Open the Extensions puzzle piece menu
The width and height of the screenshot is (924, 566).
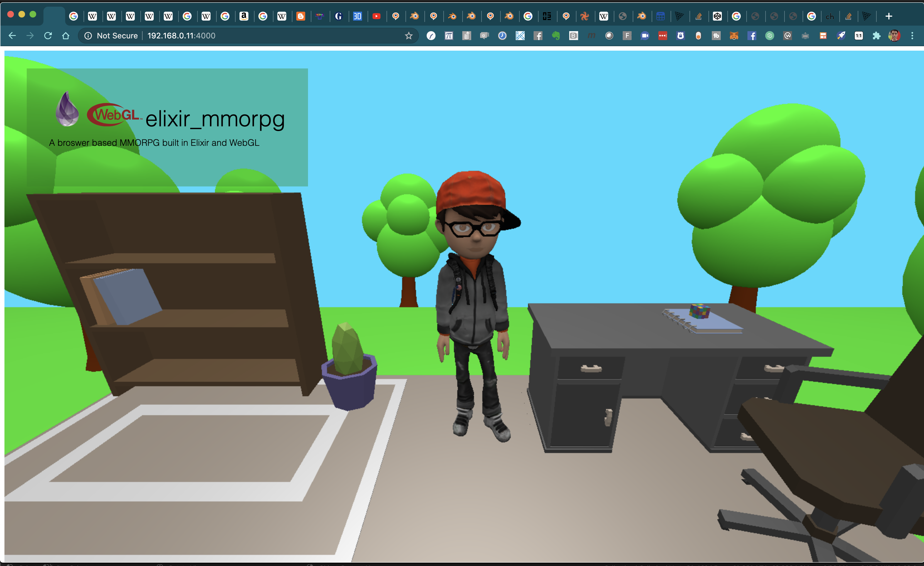coord(876,36)
